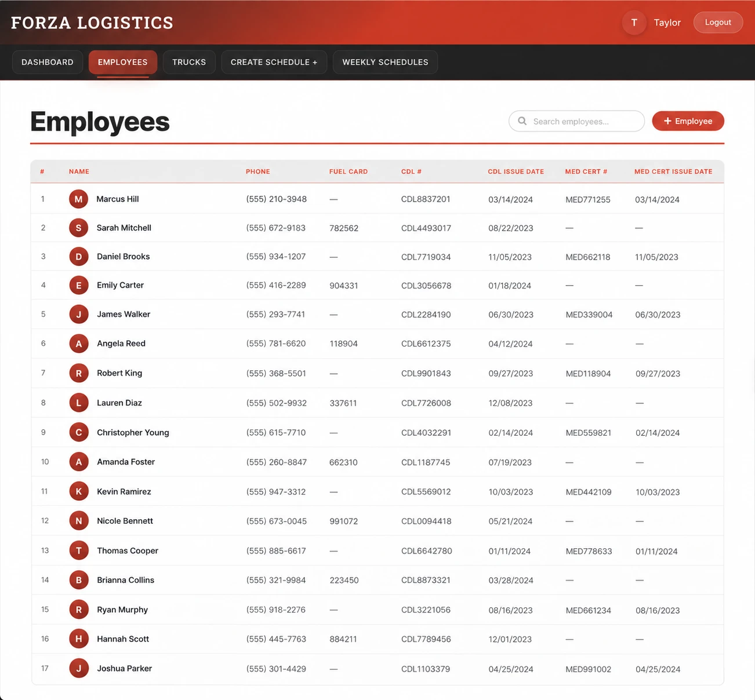
Task: Click fuel card 884211
Action: pyautogui.click(x=343, y=639)
